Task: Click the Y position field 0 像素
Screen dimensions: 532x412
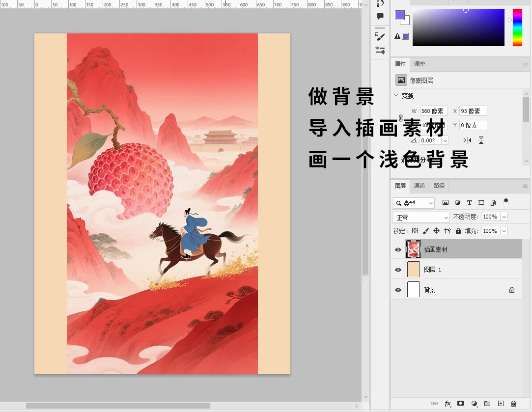Action: coord(474,125)
